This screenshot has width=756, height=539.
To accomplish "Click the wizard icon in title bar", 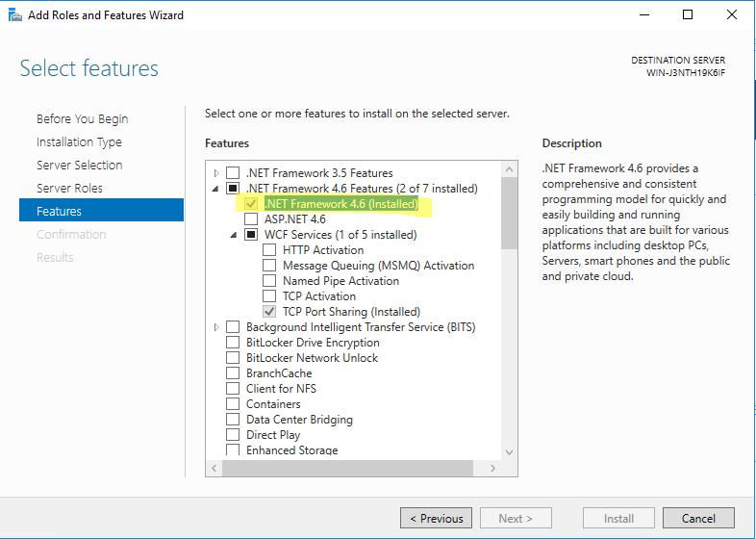I will click(15, 15).
